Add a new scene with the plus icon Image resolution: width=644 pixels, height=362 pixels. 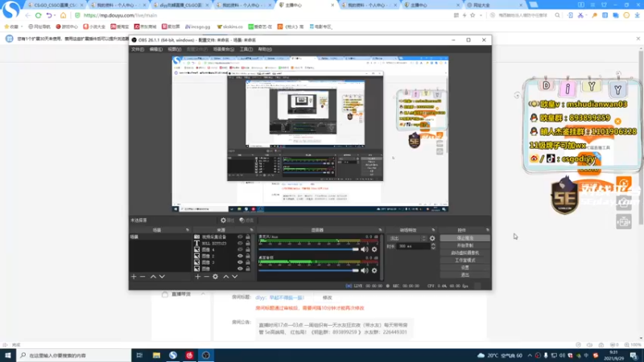(x=134, y=277)
